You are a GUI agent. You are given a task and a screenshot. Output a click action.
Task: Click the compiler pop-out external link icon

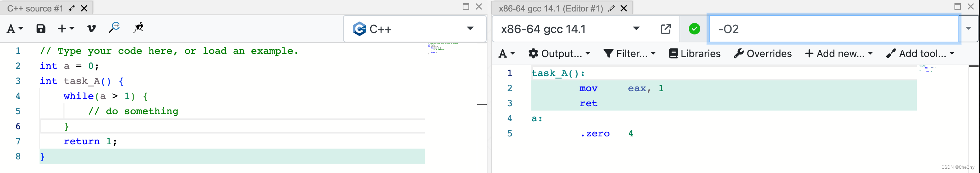(666, 29)
